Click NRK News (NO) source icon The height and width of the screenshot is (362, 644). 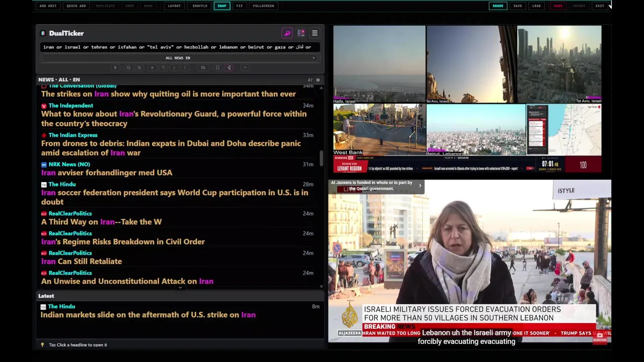tap(44, 164)
